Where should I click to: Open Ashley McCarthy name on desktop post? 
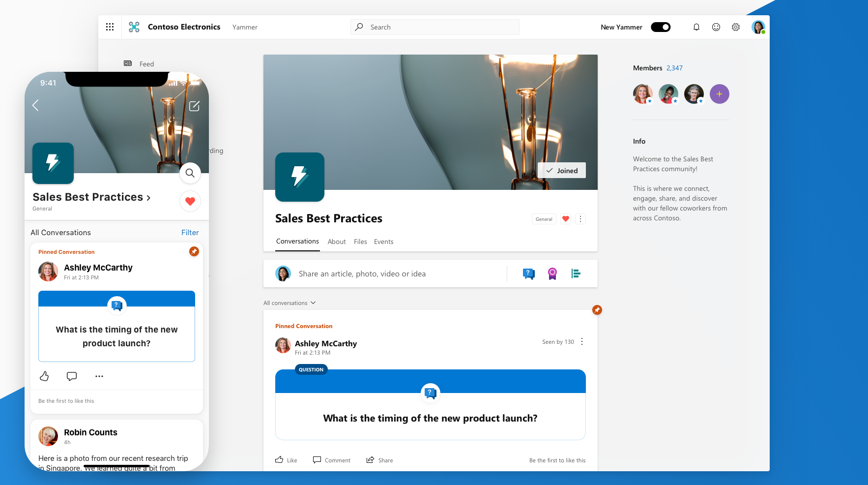coord(326,343)
